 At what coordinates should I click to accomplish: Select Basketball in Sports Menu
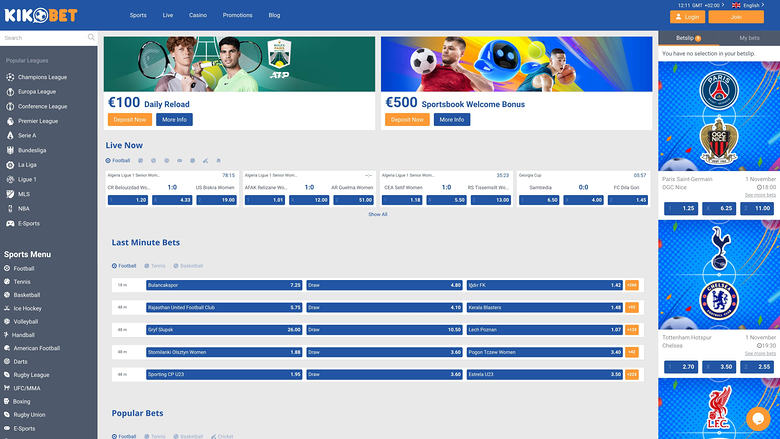[26, 295]
